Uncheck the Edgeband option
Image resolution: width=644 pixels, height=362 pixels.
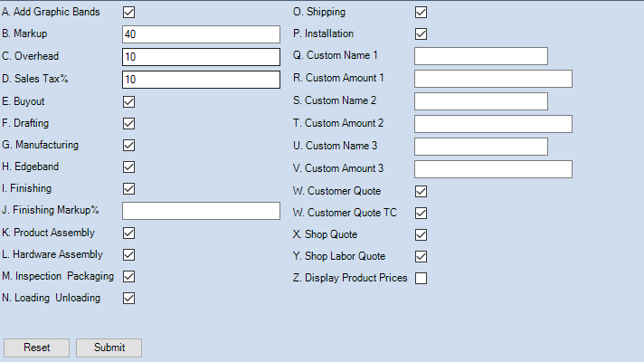(x=128, y=167)
